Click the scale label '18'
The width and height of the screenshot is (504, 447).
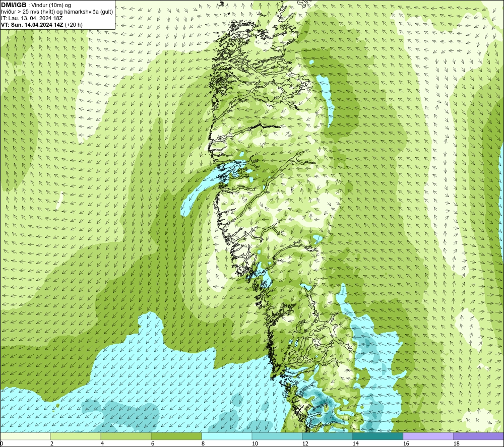point(457,444)
